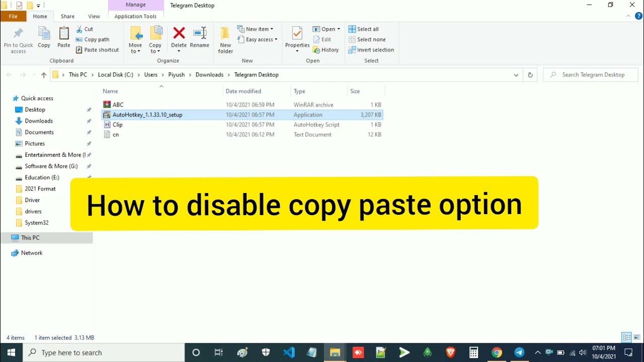Click Select none in ribbon
Viewport: 644px width, 362px height.
(367, 40)
